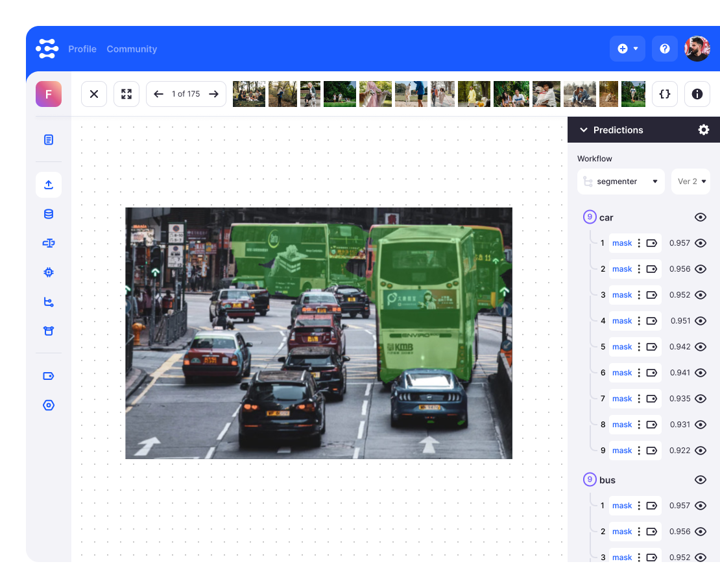Collapse the Predictions panel chevron
This screenshot has width=720, height=588.
[x=582, y=130]
